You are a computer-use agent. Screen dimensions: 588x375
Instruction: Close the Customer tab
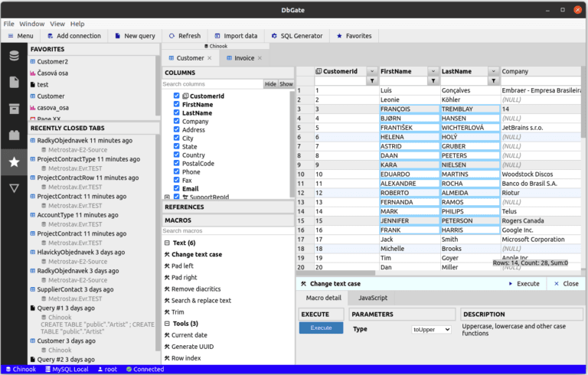click(210, 58)
